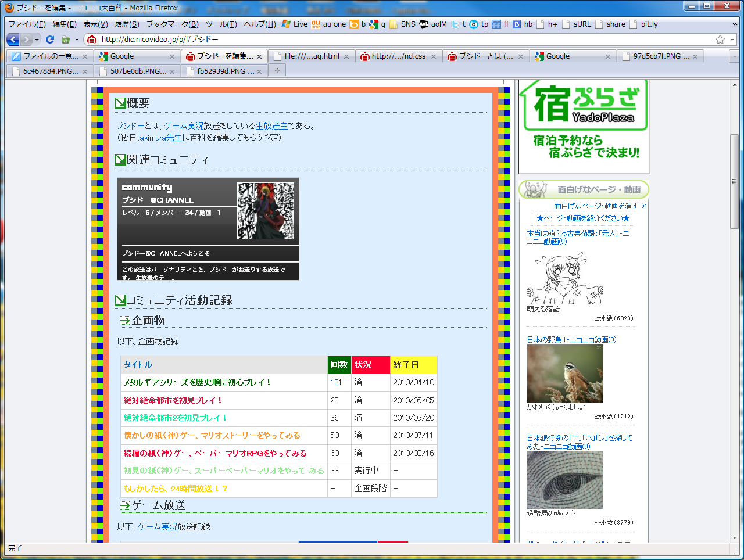Open the back/forward history dropdown
Screen dimensions: 744x560
[x=37, y=40]
